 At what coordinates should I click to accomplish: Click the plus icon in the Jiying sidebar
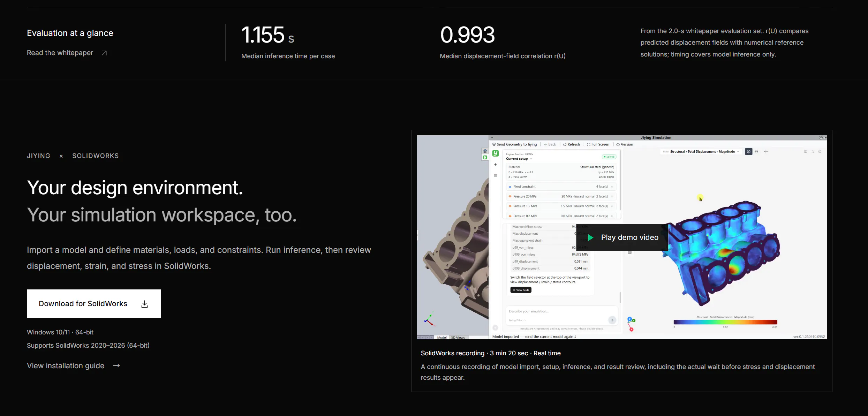pos(496,165)
